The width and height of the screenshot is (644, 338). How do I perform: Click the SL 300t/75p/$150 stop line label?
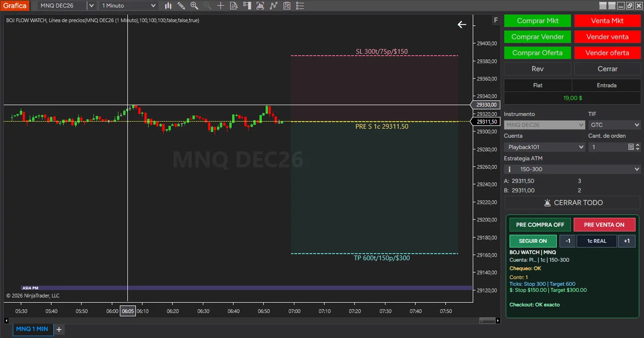[x=382, y=52]
